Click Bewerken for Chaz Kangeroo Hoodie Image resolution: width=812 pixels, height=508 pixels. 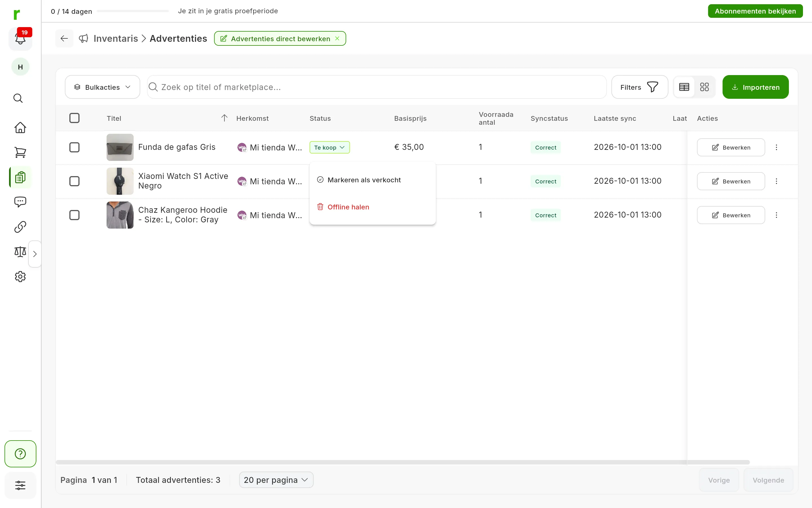(731, 215)
